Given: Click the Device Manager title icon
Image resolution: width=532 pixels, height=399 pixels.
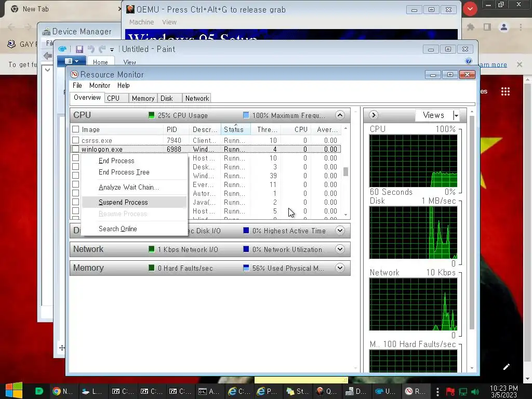Looking at the screenshot, I should point(46,32).
